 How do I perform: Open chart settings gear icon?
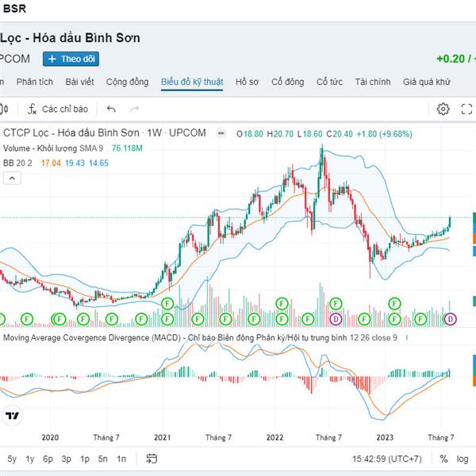(443, 109)
